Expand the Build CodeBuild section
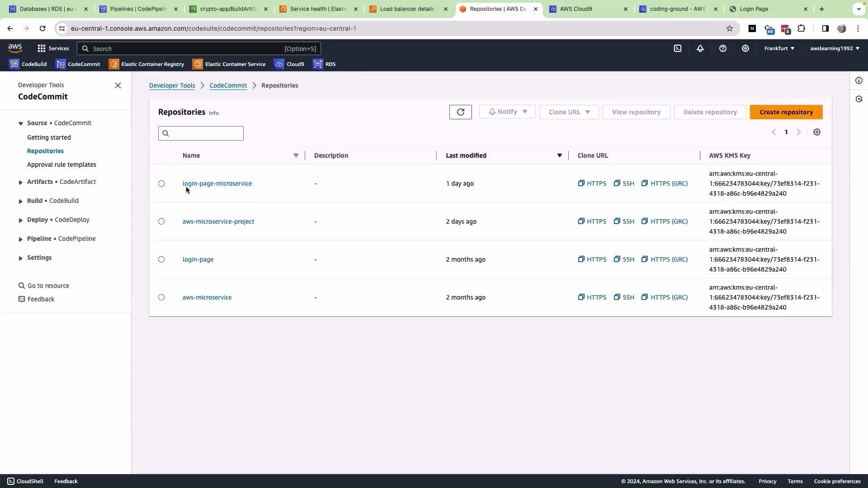The image size is (868, 488). (x=20, y=201)
